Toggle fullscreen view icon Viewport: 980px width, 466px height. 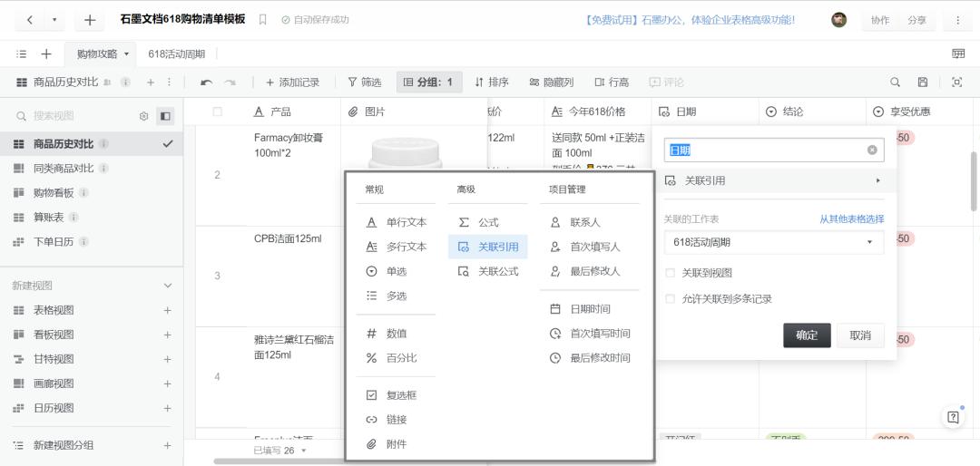pyautogui.click(x=956, y=82)
